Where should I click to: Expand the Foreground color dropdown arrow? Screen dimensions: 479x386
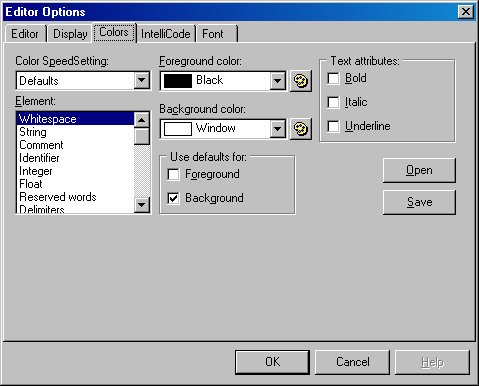click(x=277, y=80)
